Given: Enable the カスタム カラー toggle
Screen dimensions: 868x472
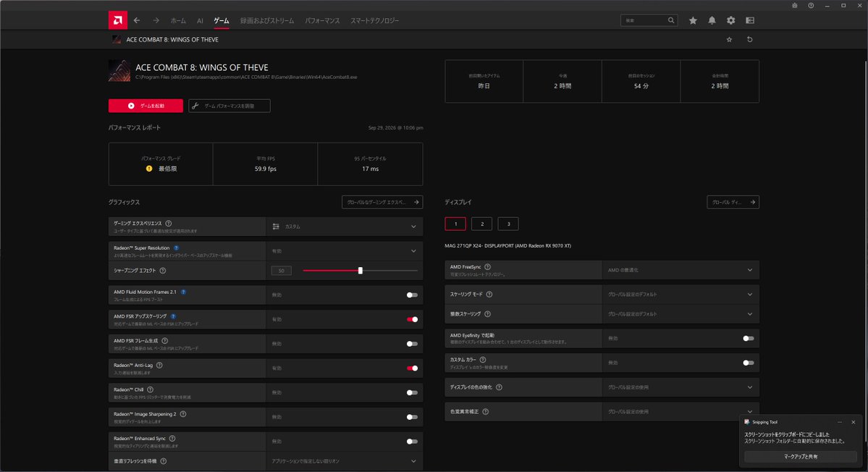Looking at the screenshot, I should 749,363.
